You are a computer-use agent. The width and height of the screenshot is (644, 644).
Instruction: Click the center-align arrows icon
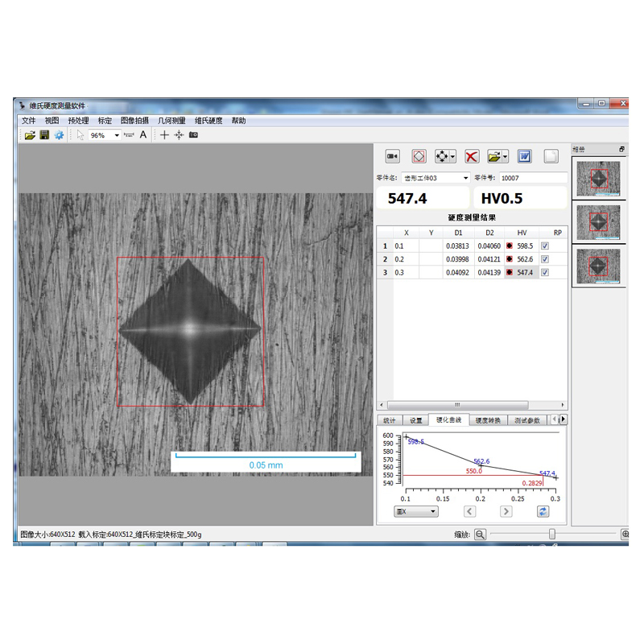179,134
